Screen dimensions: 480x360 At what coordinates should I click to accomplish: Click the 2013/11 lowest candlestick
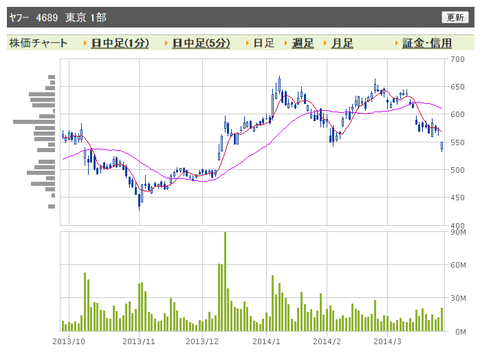coord(139,200)
